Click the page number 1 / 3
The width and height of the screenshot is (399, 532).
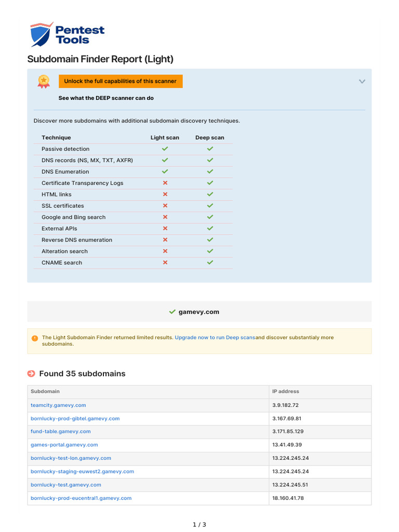[x=199, y=525]
